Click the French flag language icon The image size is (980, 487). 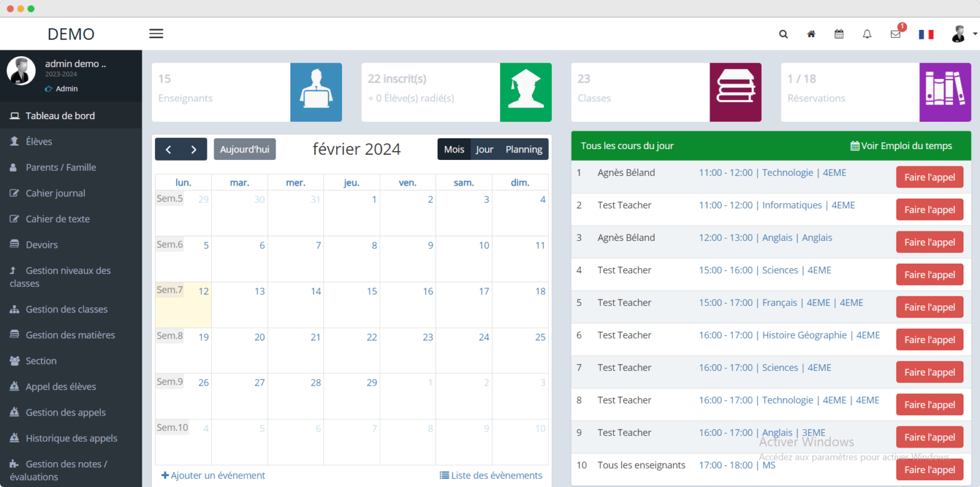click(x=926, y=34)
